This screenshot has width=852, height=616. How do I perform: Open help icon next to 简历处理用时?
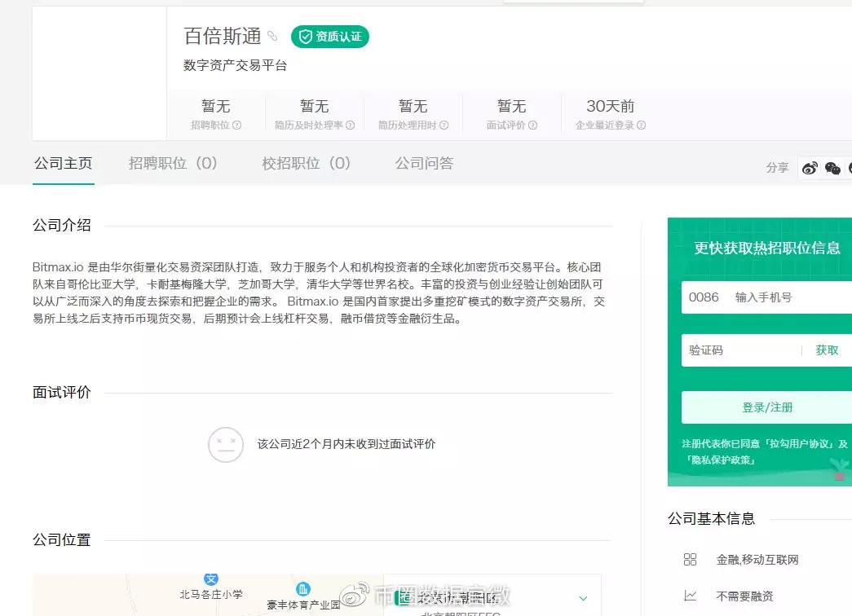coord(444,125)
